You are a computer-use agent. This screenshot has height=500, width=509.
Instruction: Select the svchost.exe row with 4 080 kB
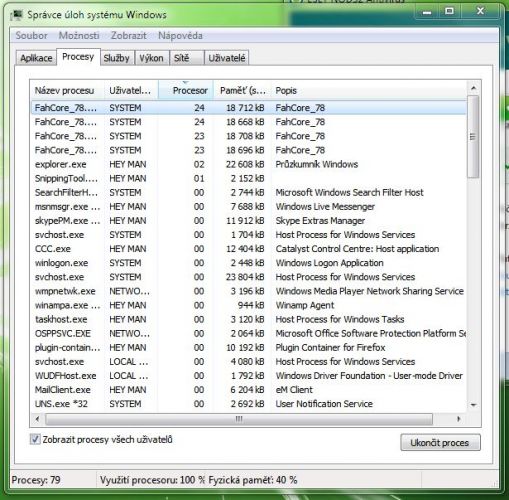tap(249, 362)
